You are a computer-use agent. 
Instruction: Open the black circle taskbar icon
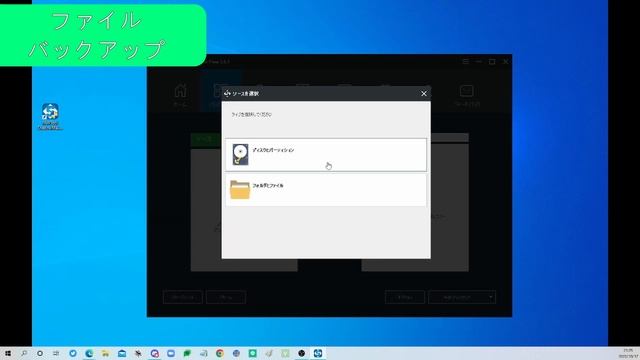tap(301, 353)
